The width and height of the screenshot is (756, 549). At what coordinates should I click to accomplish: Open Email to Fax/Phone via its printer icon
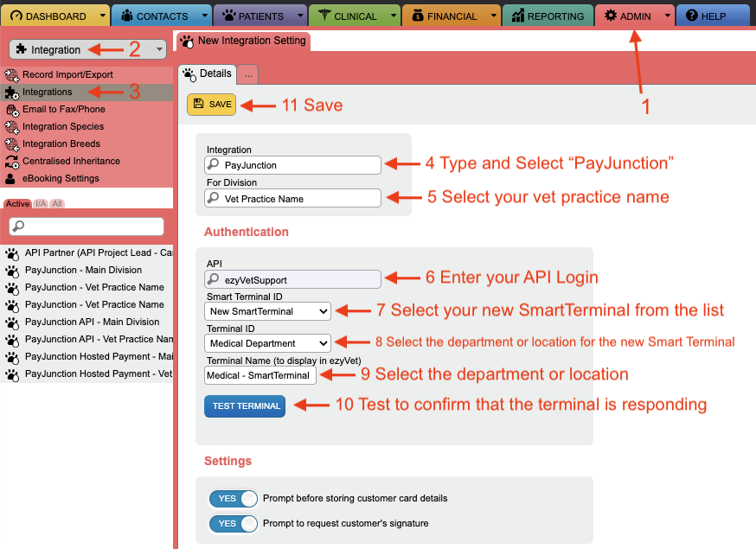(10, 109)
